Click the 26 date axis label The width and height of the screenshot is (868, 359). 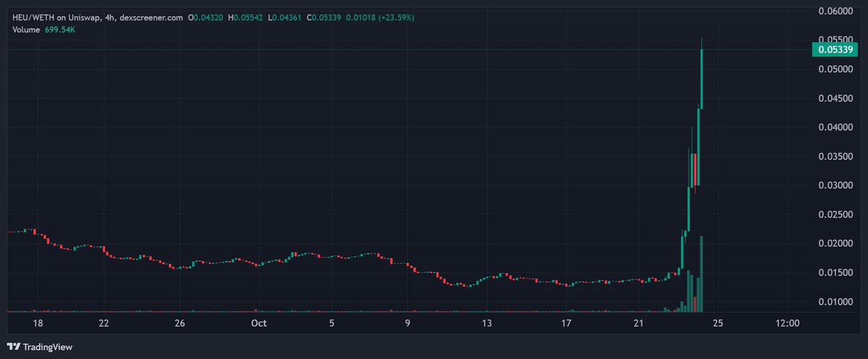[181, 323]
